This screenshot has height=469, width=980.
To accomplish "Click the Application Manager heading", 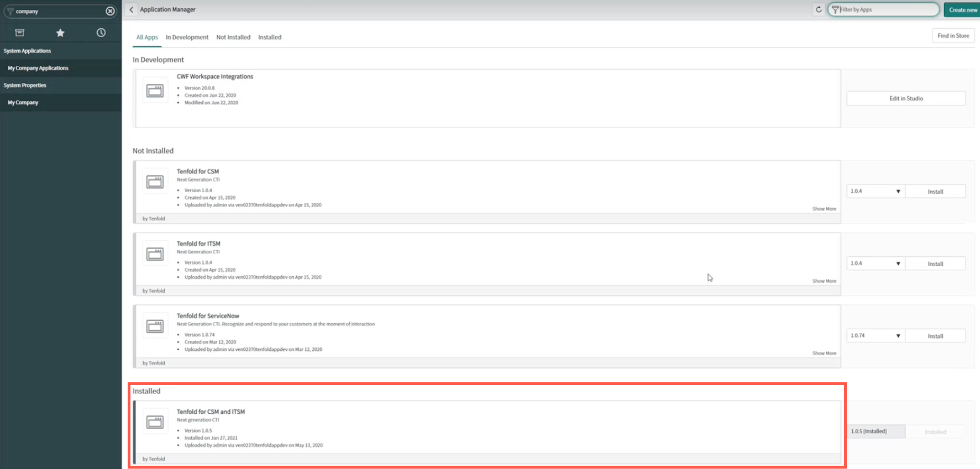I will [167, 9].
